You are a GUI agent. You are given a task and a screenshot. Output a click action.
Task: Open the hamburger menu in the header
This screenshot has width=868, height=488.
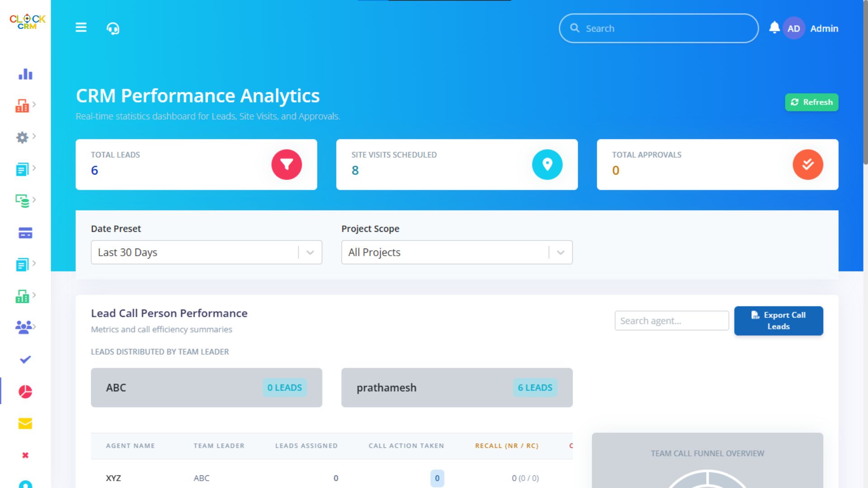pos(81,28)
